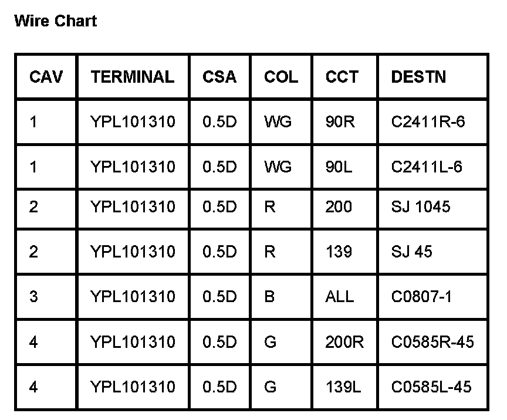Click the SJ 1045 destination cell

click(421, 206)
